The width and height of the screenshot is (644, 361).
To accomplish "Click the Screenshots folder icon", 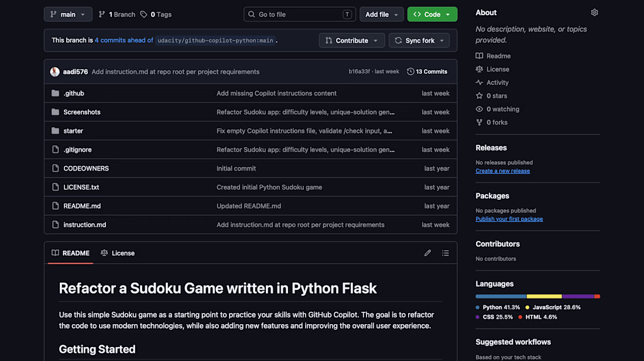I will (x=55, y=112).
